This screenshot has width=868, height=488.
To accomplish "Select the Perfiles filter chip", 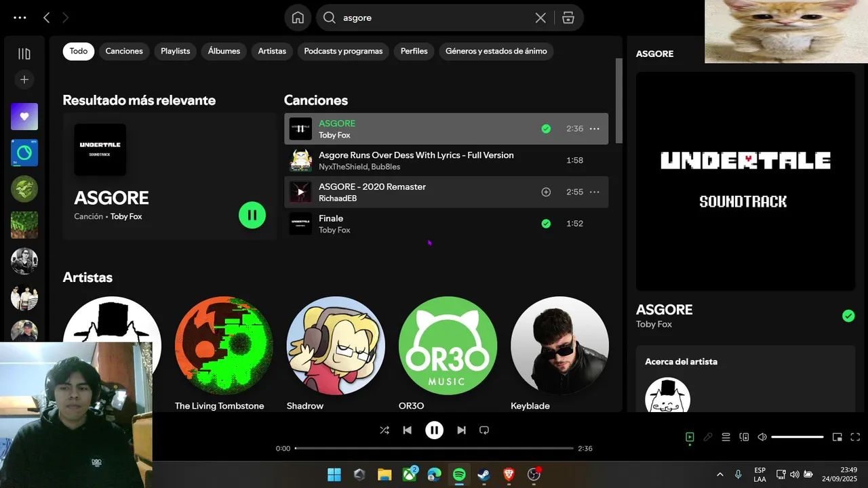I will pos(414,51).
